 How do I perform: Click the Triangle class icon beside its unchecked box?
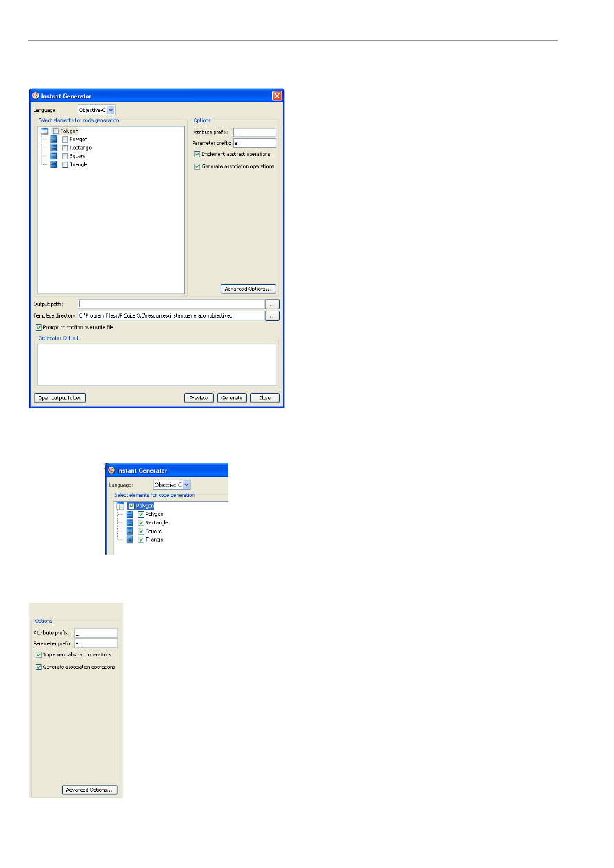tap(54, 164)
